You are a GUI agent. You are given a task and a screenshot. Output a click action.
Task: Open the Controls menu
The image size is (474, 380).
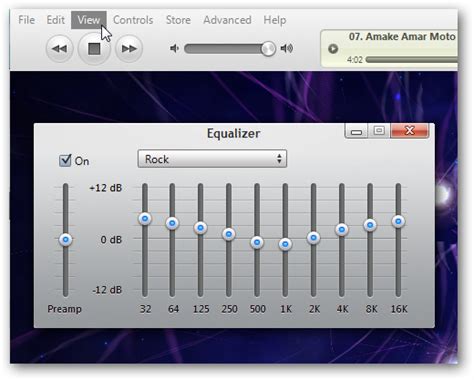(x=133, y=20)
